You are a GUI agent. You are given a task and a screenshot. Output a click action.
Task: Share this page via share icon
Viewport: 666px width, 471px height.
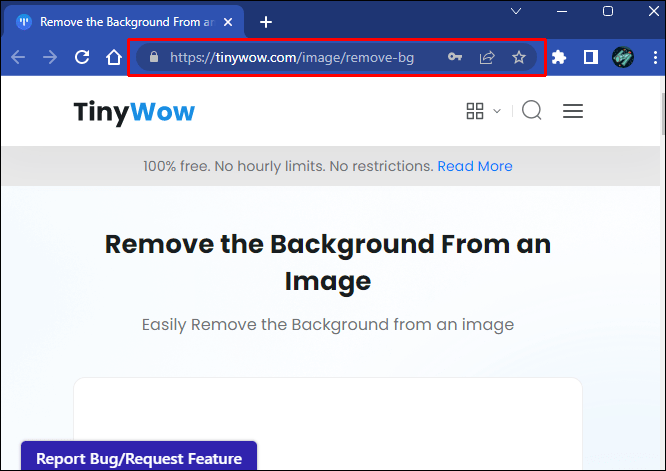point(487,57)
